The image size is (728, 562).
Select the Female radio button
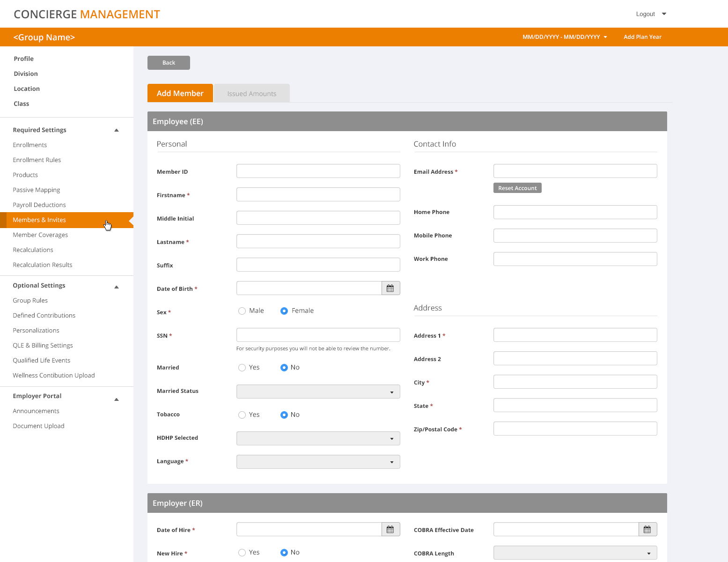coord(284,311)
